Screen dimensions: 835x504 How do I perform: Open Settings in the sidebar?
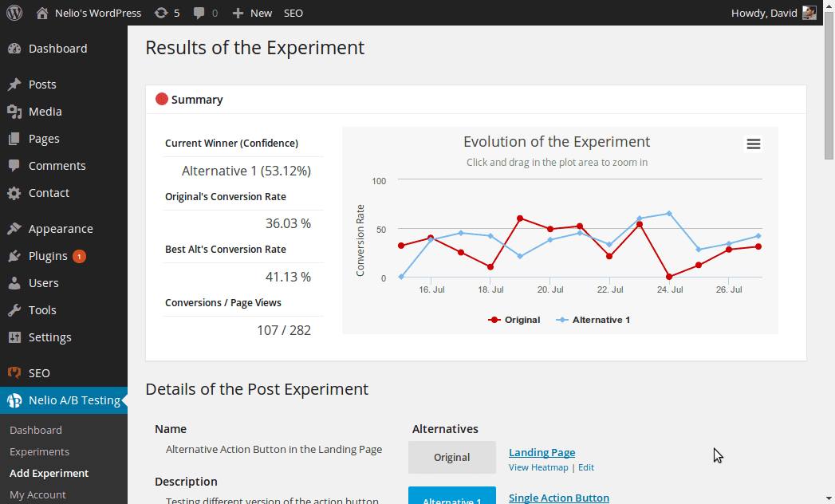[x=49, y=337]
